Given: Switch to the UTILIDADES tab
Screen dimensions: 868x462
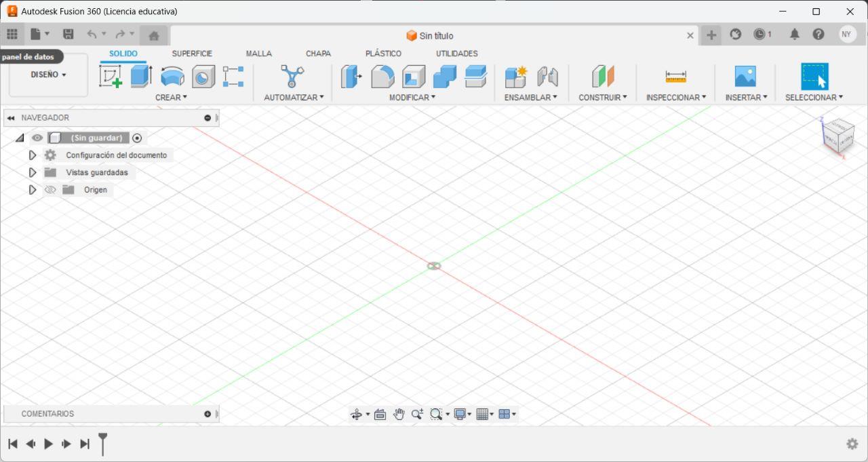Looking at the screenshot, I should pos(457,54).
